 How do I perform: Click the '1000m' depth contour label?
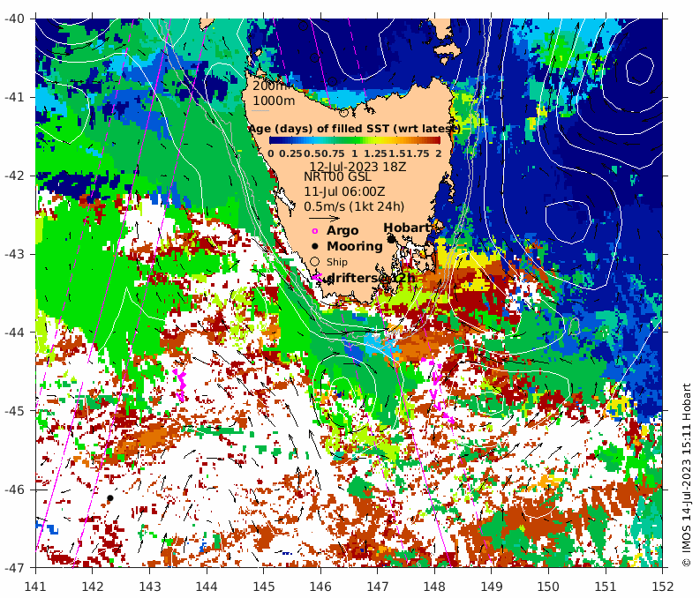tap(274, 101)
